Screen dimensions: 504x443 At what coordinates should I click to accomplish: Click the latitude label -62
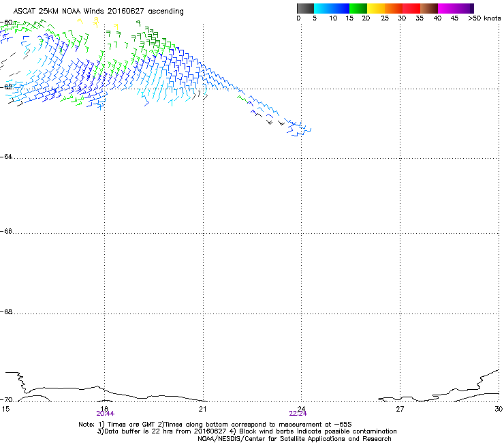pos(6,87)
